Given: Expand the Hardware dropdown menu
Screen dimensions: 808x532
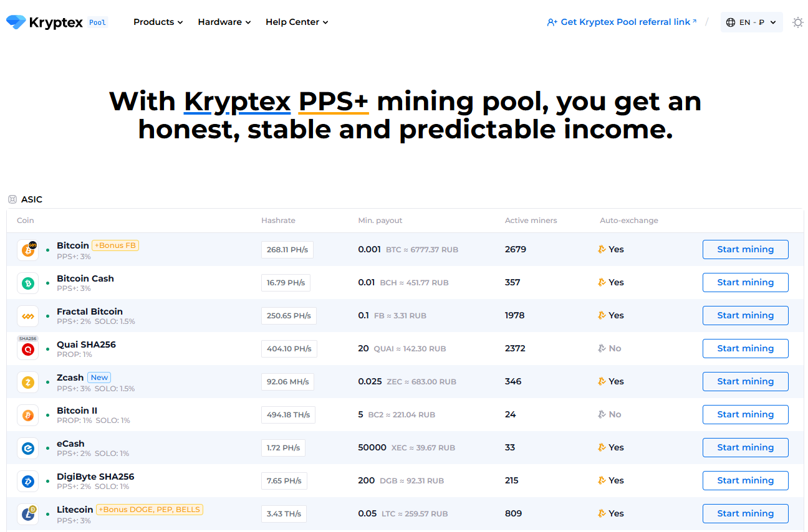Looking at the screenshot, I should coord(224,22).
